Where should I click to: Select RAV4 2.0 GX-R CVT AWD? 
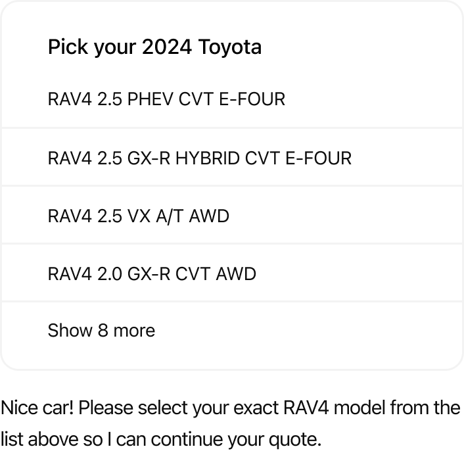click(152, 274)
